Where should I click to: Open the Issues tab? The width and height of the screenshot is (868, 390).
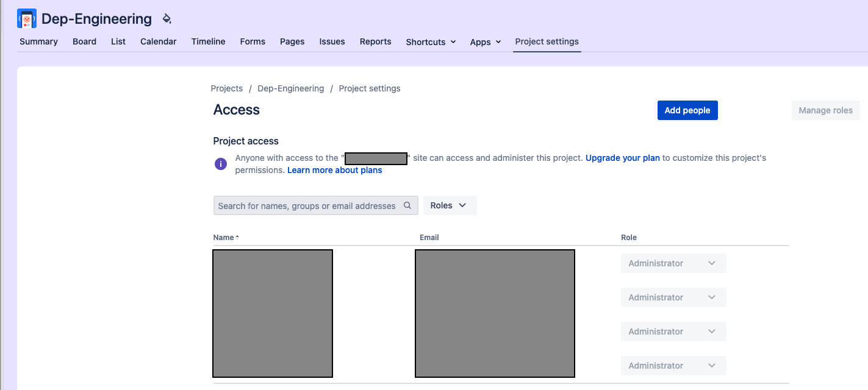(332, 41)
